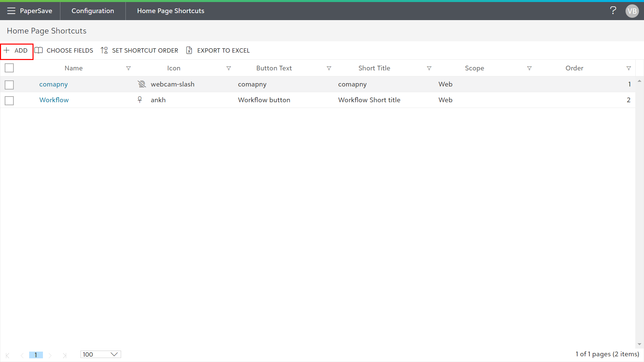Check the comapny row checkbox

(9, 85)
